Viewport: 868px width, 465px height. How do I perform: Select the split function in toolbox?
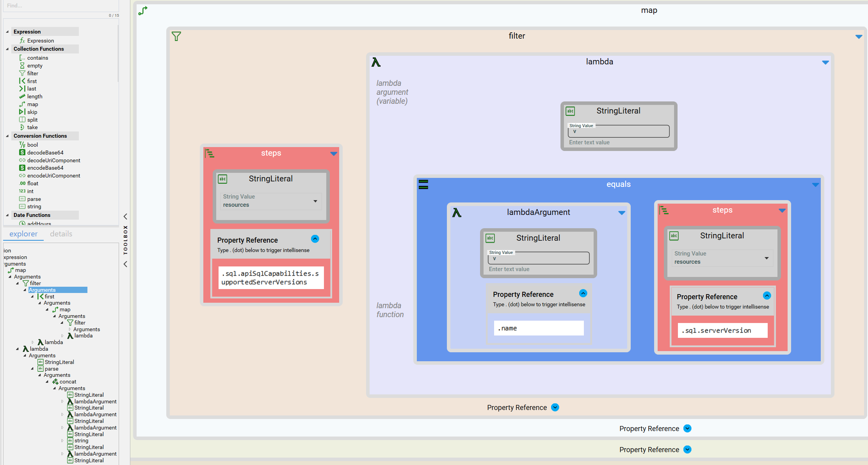(x=32, y=120)
